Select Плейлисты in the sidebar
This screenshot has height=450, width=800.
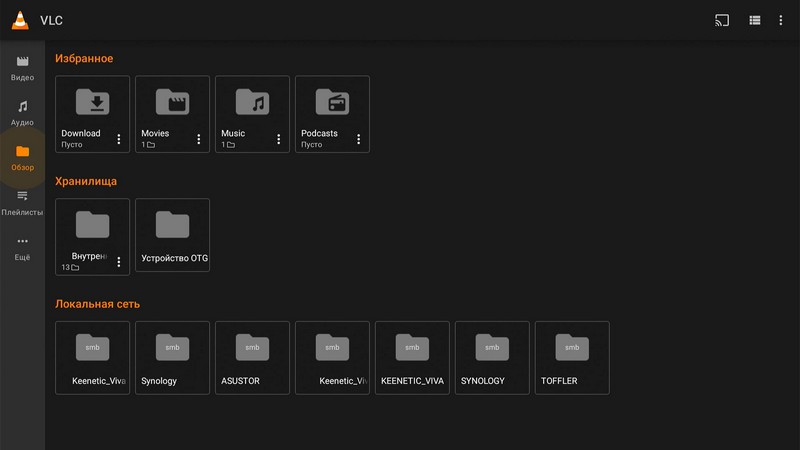(22, 203)
